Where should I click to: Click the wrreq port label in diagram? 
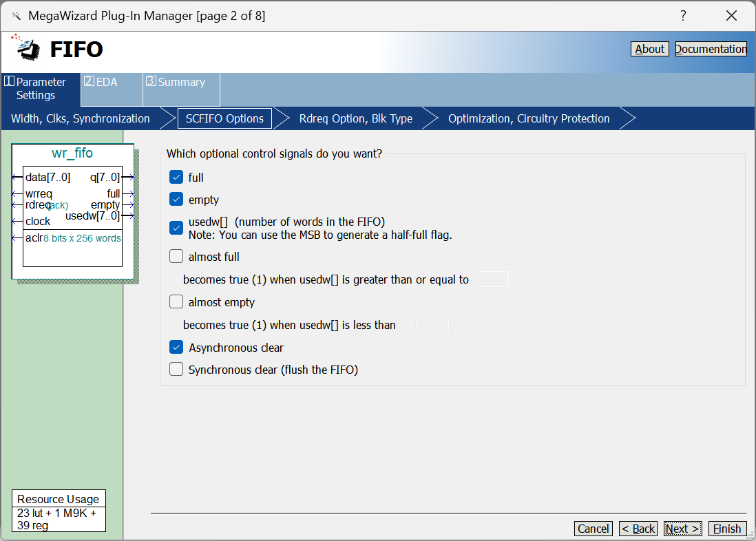pyautogui.click(x=39, y=194)
